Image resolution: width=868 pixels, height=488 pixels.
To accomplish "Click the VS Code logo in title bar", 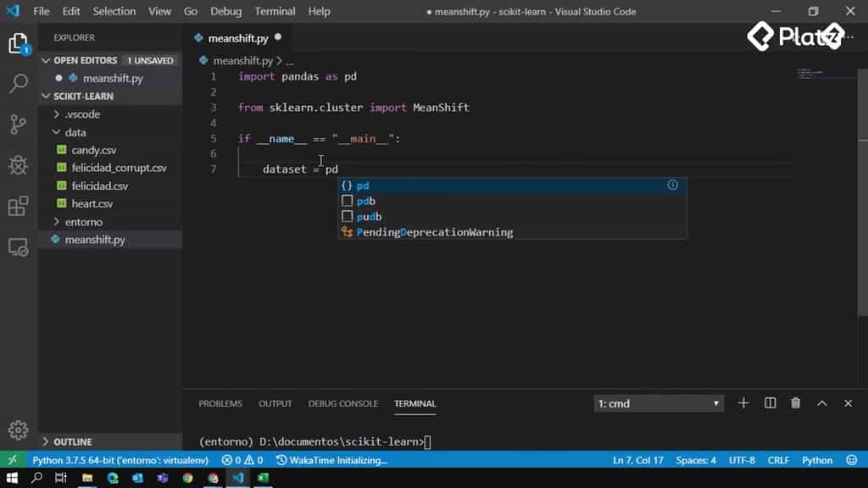I will tap(12, 11).
